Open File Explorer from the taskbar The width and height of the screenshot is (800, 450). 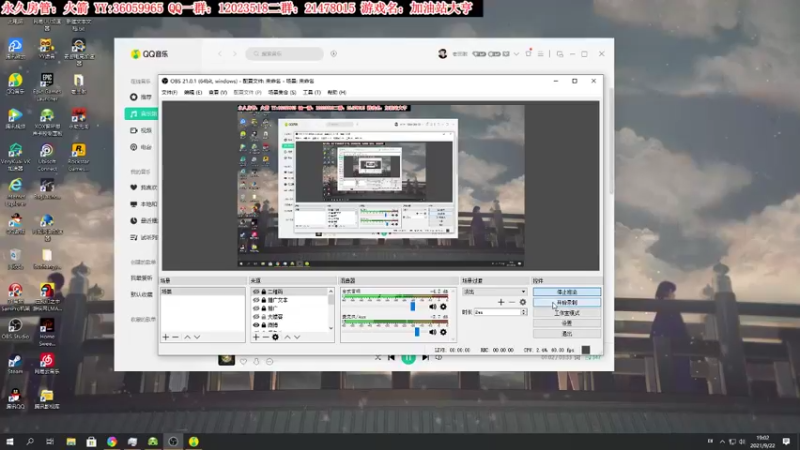point(71,442)
